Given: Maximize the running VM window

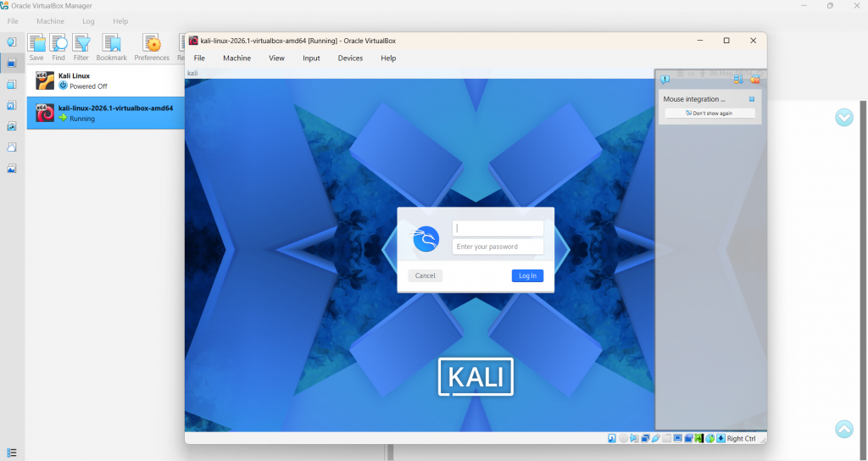Looking at the screenshot, I should click(726, 41).
